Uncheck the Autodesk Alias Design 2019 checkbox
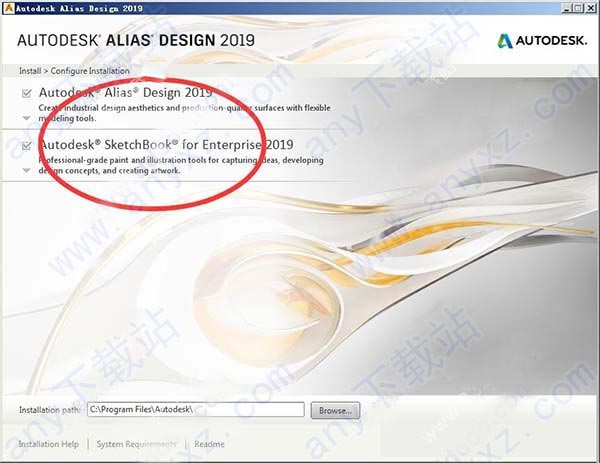This screenshot has height=463, width=600. 26,93
